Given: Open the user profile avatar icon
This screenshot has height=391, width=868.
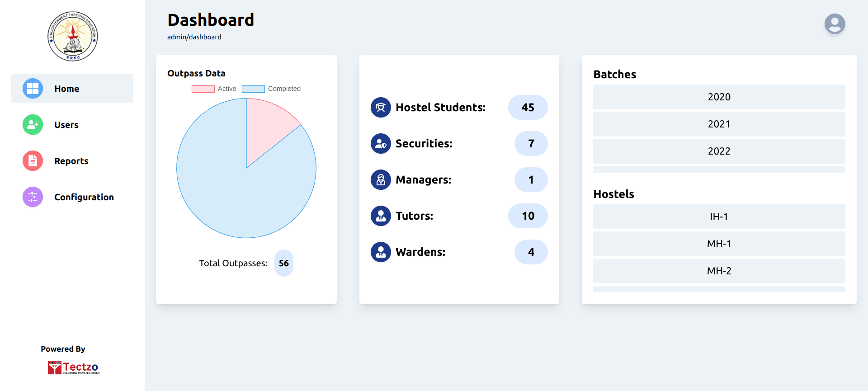Looking at the screenshot, I should point(835,24).
